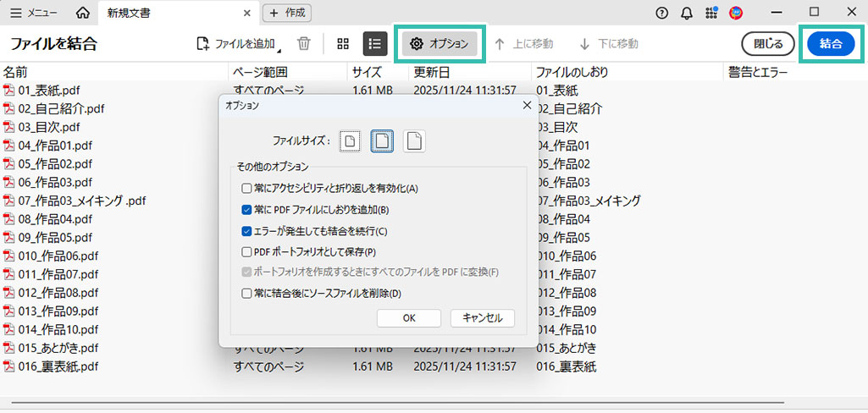868x413 pixels.
Task: Open the notifications bell icon
Action: 687,13
